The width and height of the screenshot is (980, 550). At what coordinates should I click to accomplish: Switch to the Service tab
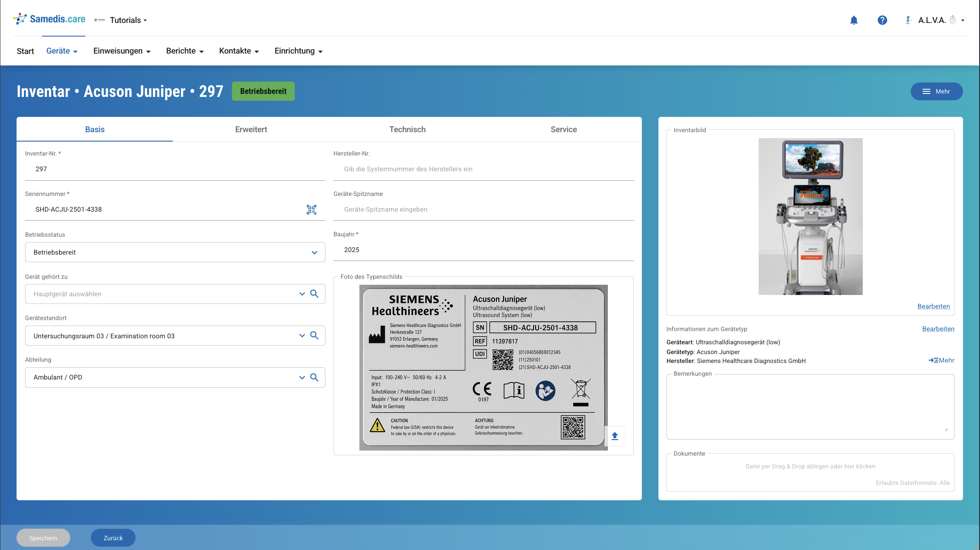[564, 129]
